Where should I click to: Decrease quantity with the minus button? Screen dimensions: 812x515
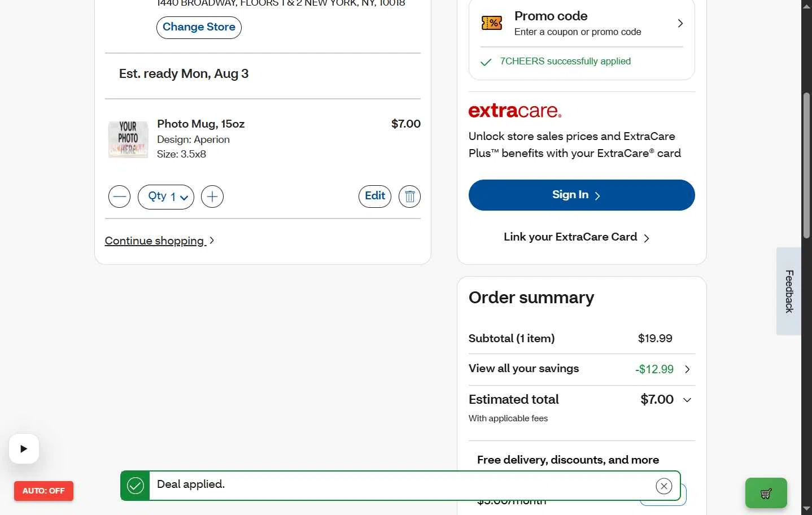pos(119,197)
